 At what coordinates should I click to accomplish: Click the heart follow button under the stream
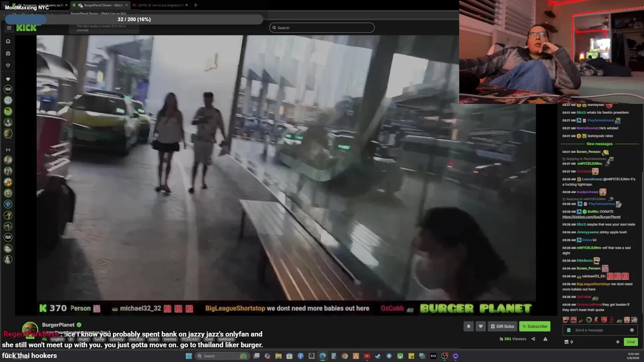[480, 326]
